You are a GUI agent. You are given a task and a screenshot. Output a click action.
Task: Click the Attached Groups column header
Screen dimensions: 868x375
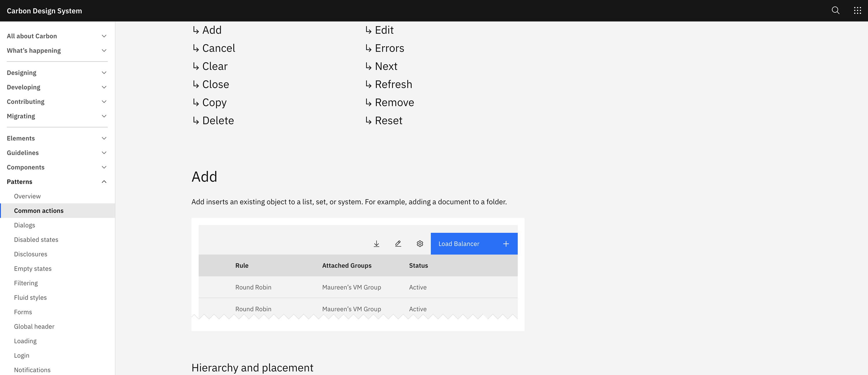(346, 265)
